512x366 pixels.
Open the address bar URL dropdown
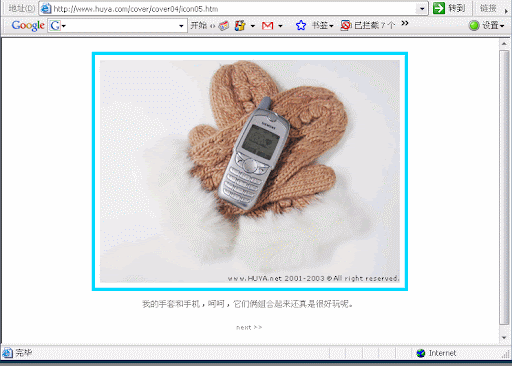[422, 9]
